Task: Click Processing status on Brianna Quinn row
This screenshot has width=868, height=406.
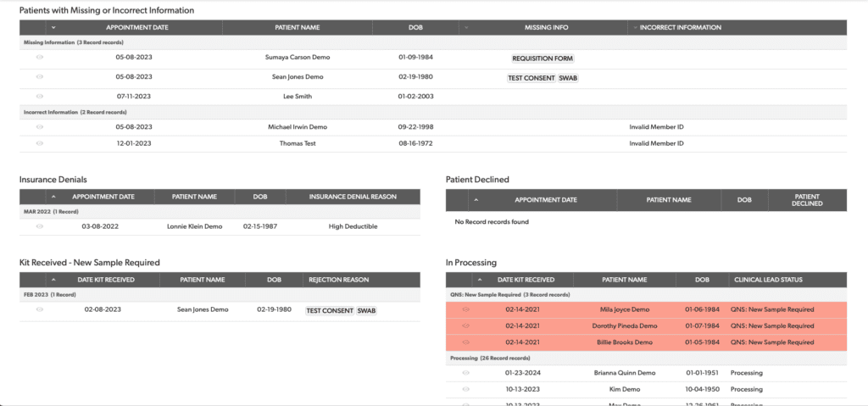Action: click(x=746, y=373)
